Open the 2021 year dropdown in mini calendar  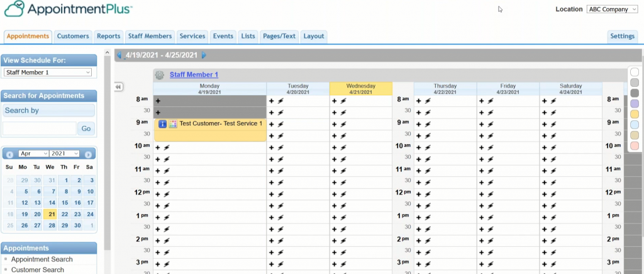click(65, 154)
